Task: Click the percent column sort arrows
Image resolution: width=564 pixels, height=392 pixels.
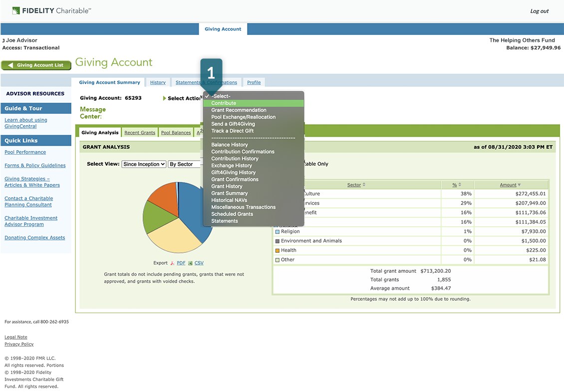Action: pyautogui.click(x=460, y=185)
